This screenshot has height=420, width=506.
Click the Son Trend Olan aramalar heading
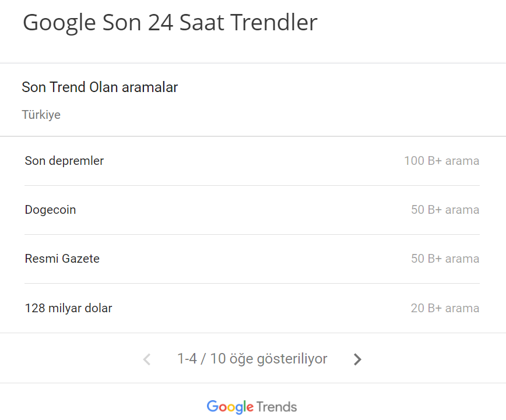click(x=100, y=87)
